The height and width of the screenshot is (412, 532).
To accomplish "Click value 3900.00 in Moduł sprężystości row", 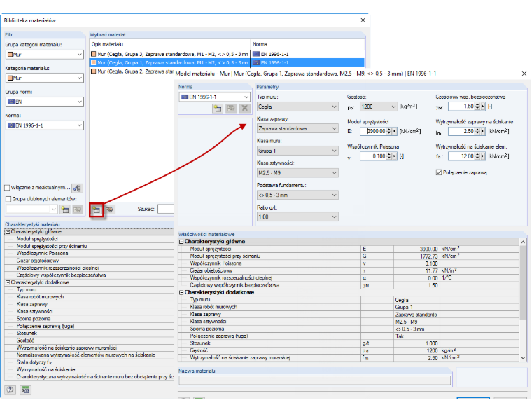I will [x=429, y=249].
